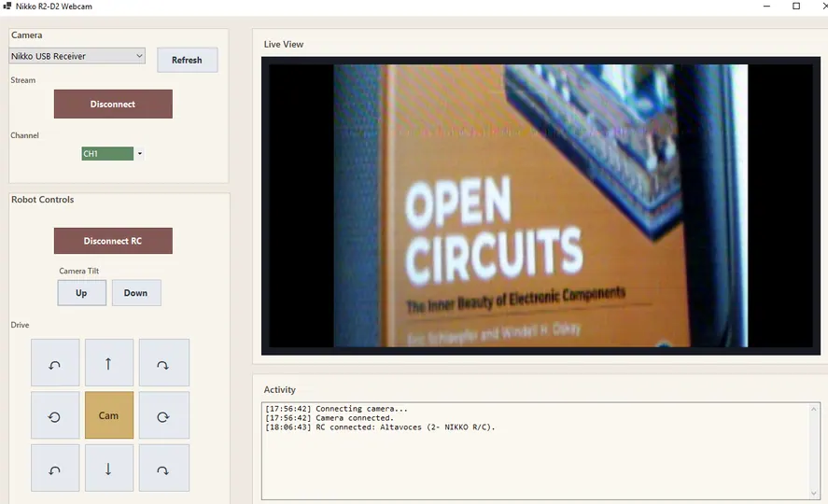This screenshot has width=828, height=504.
Task: Disconnect the camera stream
Action: click(113, 104)
